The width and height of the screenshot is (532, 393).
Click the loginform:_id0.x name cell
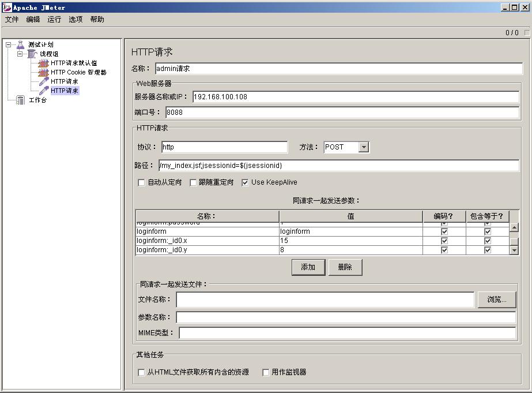[207, 241]
